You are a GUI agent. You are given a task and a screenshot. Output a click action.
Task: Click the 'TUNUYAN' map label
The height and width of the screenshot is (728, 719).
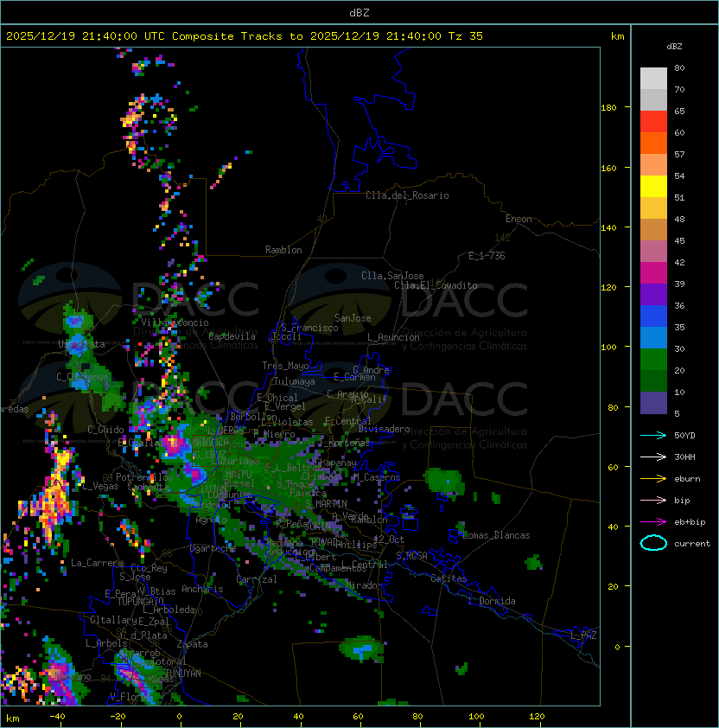click(x=183, y=674)
